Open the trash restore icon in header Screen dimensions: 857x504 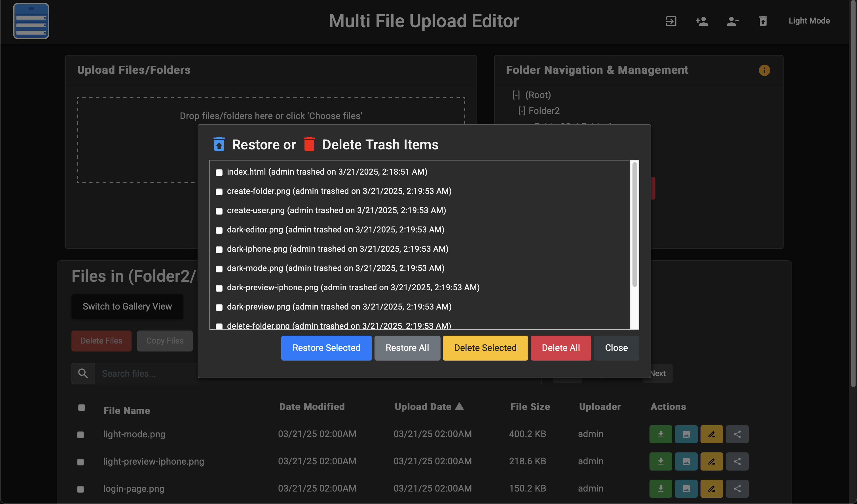coord(763,21)
